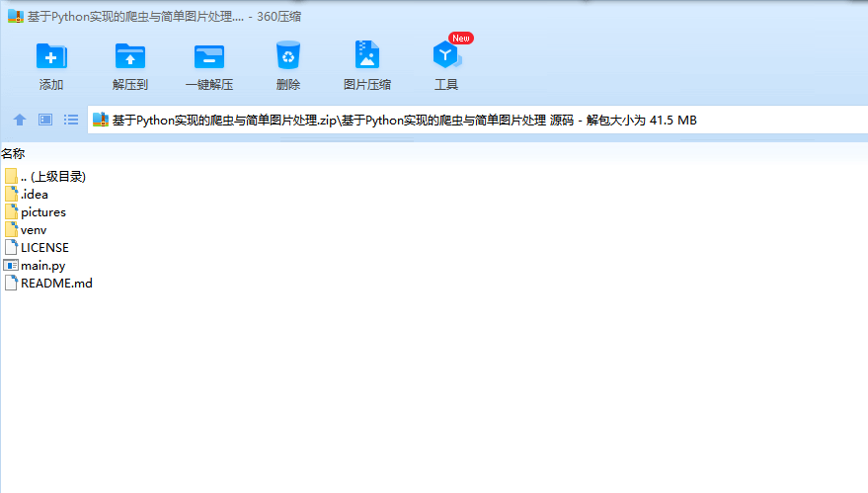
Task: Click the main.py file icon
Action: click(x=11, y=266)
